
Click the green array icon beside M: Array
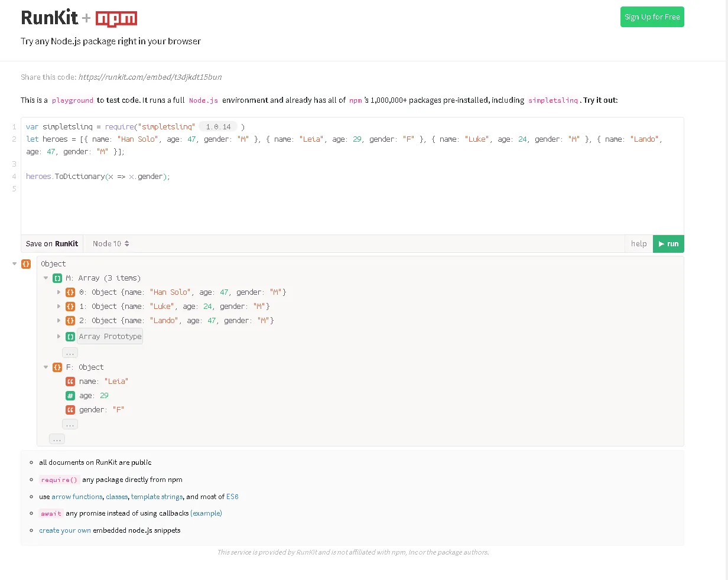pos(57,278)
